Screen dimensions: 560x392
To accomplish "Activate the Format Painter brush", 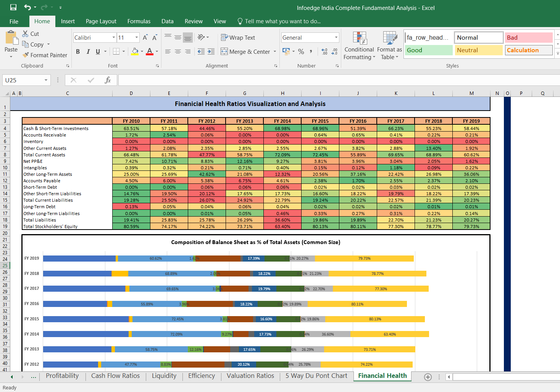I will [x=45, y=55].
